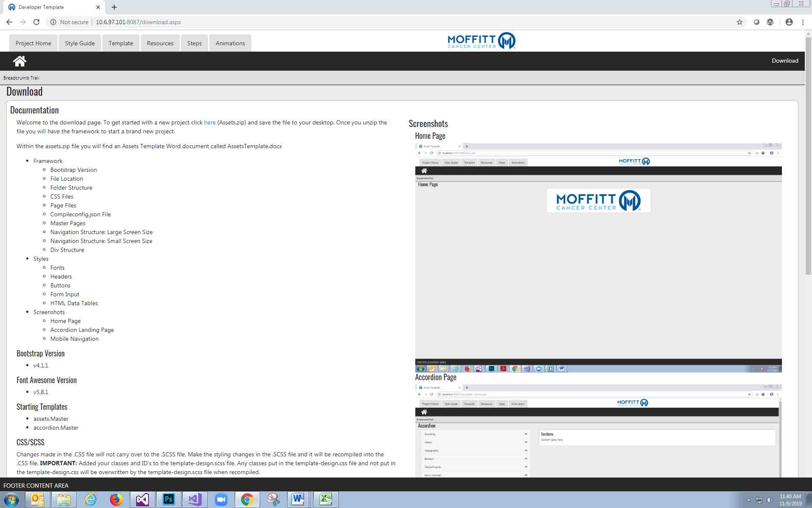812x508 pixels.
Task: Reload the page with refresh icon
Action: coord(36,22)
